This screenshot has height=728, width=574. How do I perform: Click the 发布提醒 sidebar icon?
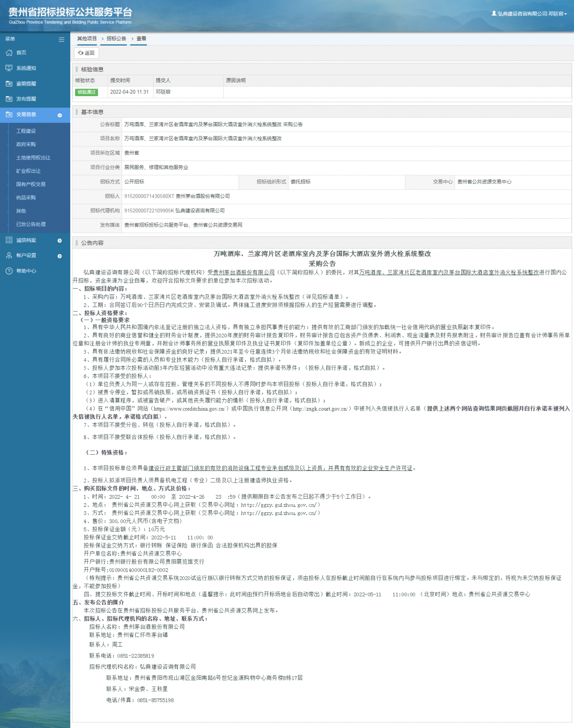[9, 99]
